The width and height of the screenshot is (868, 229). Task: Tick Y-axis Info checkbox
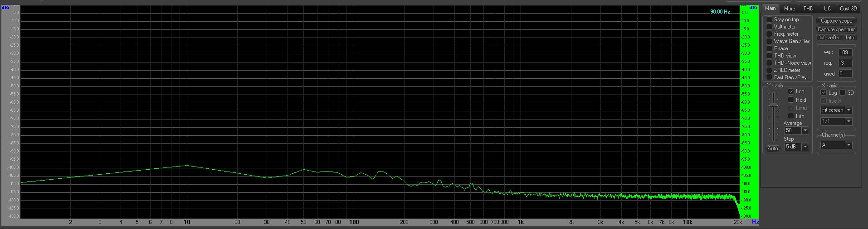(x=791, y=116)
